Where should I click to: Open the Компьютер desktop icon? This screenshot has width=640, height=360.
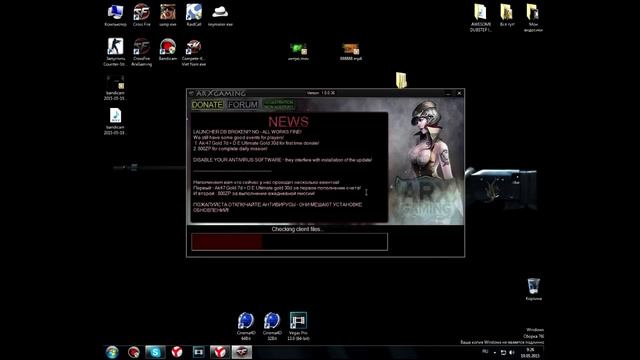tap(115, 15)
